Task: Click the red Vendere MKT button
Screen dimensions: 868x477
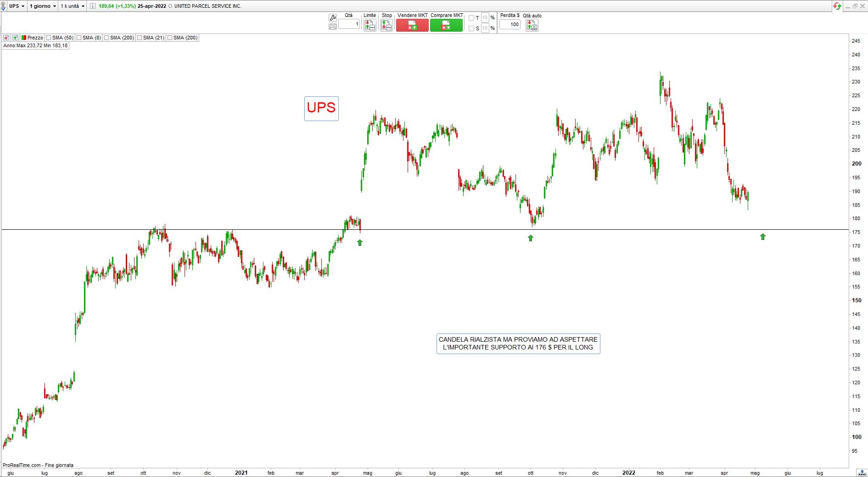Action: [412, 25]
